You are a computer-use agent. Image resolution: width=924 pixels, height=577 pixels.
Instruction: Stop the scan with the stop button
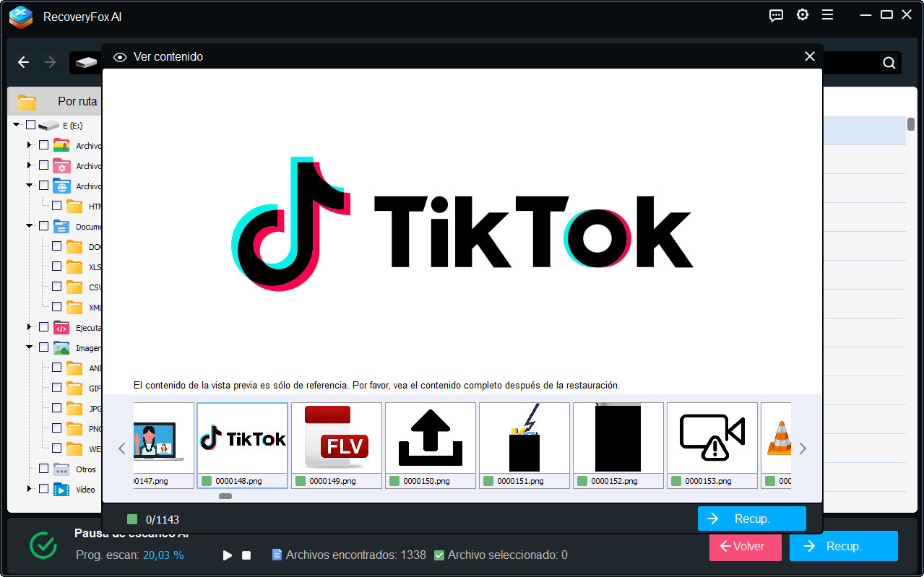coord(246,555)
